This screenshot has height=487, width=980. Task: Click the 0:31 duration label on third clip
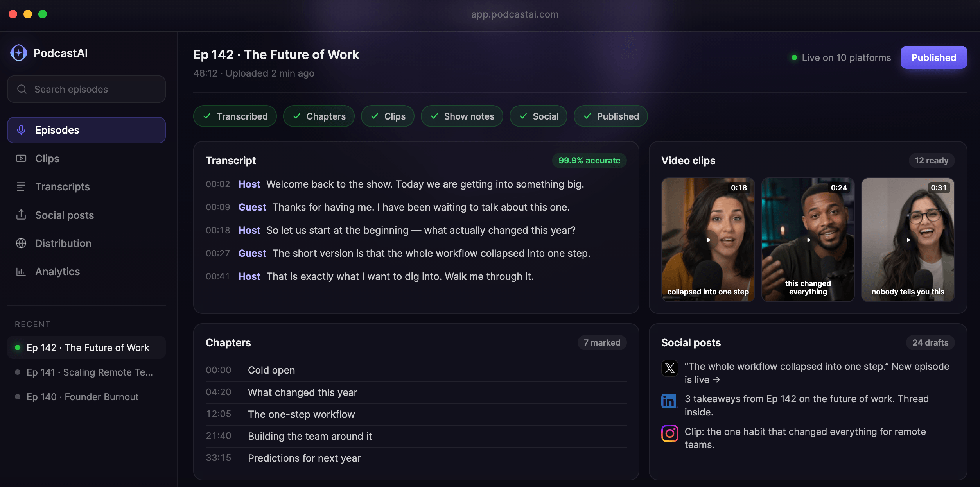point(939,188)
